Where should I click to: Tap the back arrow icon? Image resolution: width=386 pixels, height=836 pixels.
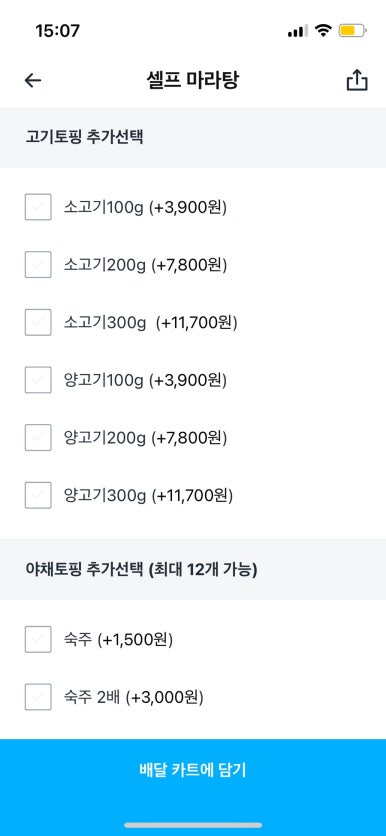click(x=33, y=81)
